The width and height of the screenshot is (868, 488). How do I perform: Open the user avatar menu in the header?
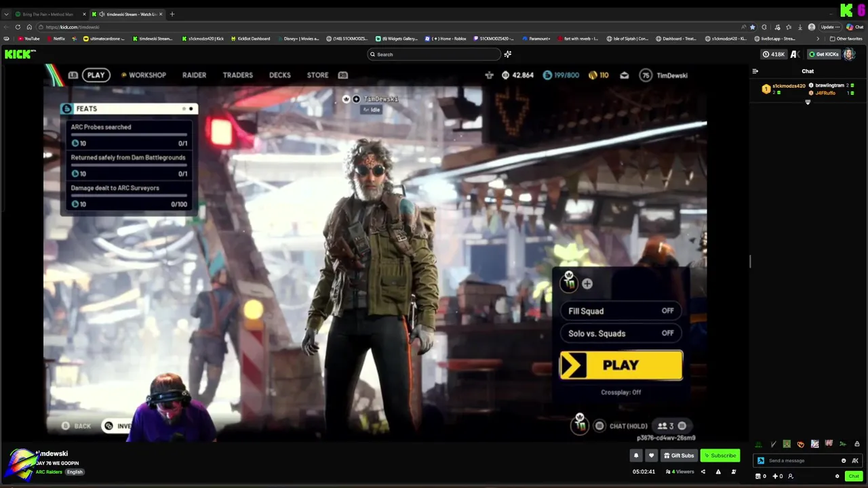point(850,54)
